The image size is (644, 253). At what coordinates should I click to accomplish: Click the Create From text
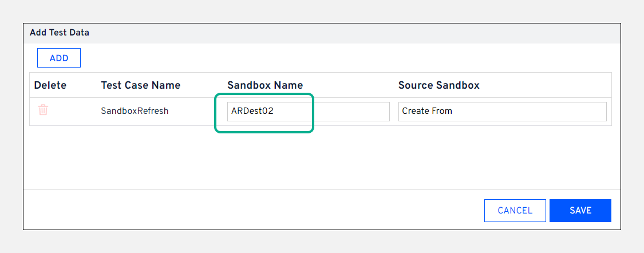coord(427,111)
